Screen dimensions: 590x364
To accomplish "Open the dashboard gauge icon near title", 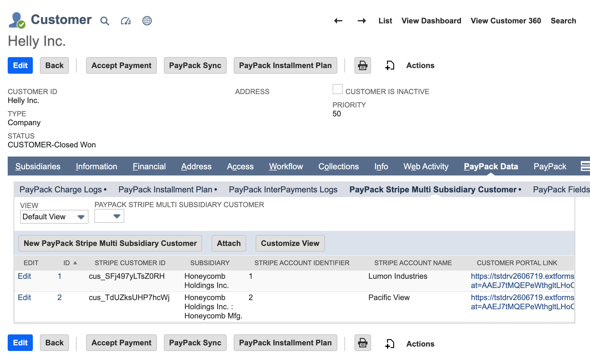I will coord(126,21).
